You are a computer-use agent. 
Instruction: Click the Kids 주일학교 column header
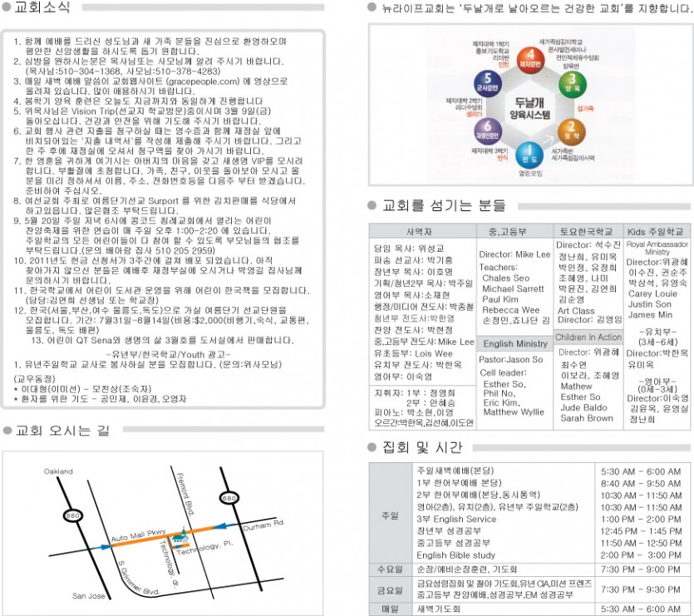point(655,232)
